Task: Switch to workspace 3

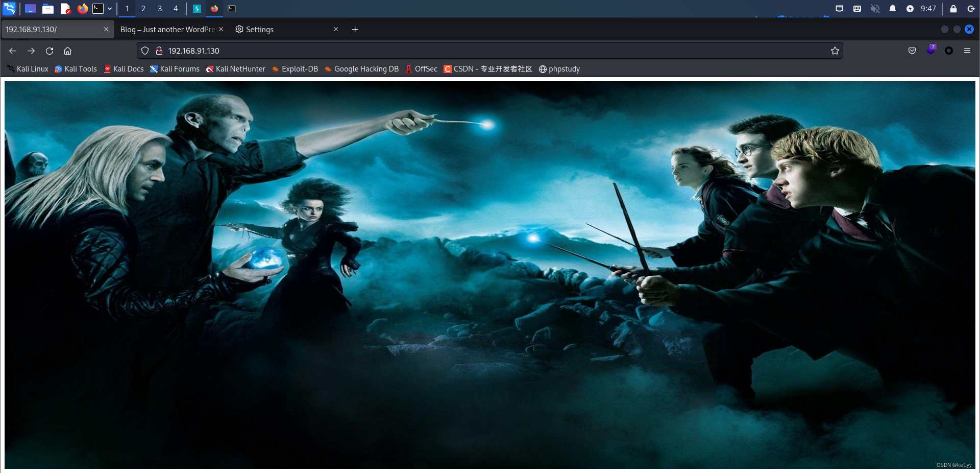Action: click(160, 9)
